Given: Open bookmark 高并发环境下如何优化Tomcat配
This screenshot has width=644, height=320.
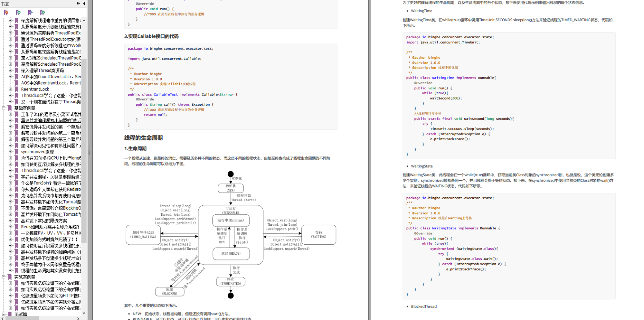Looking at the screenshot, I should (51, 202).
